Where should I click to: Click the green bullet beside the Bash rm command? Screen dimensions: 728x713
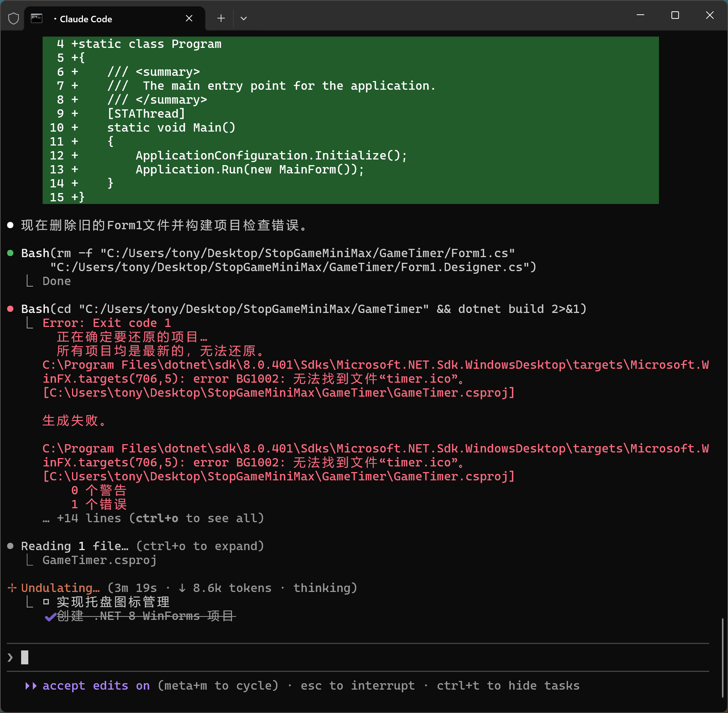11,253
